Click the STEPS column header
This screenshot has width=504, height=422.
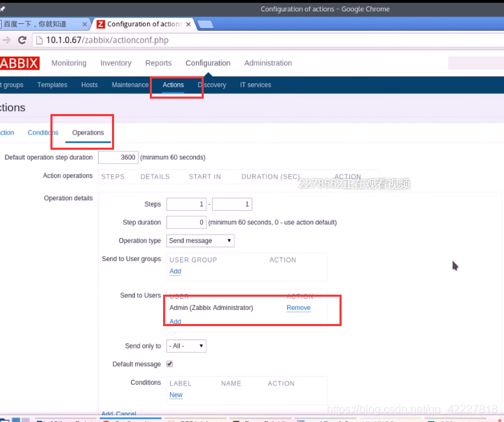(x=113, y=177)
